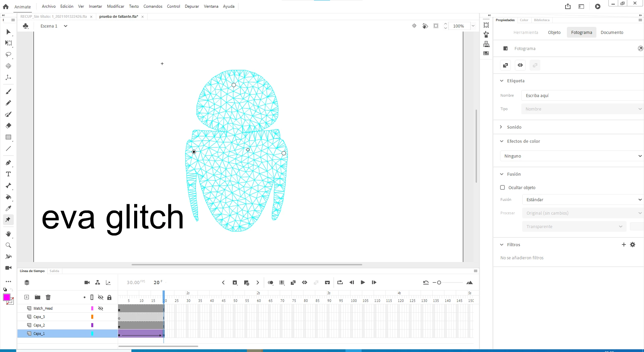This screenshot has height=352, width=644.
Task: Click the Quick Share icon
Action: click(568, 6)
